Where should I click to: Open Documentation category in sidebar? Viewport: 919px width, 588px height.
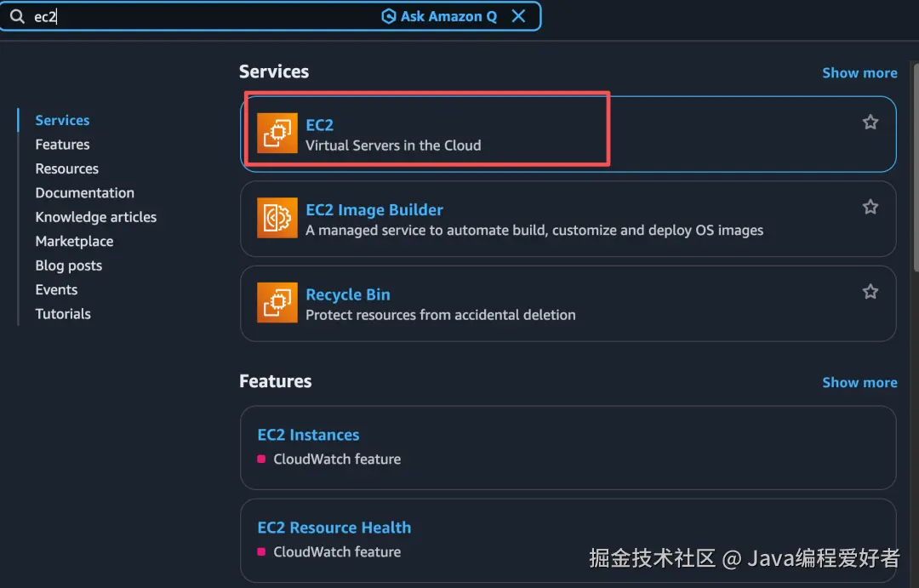tap(84, 193)
